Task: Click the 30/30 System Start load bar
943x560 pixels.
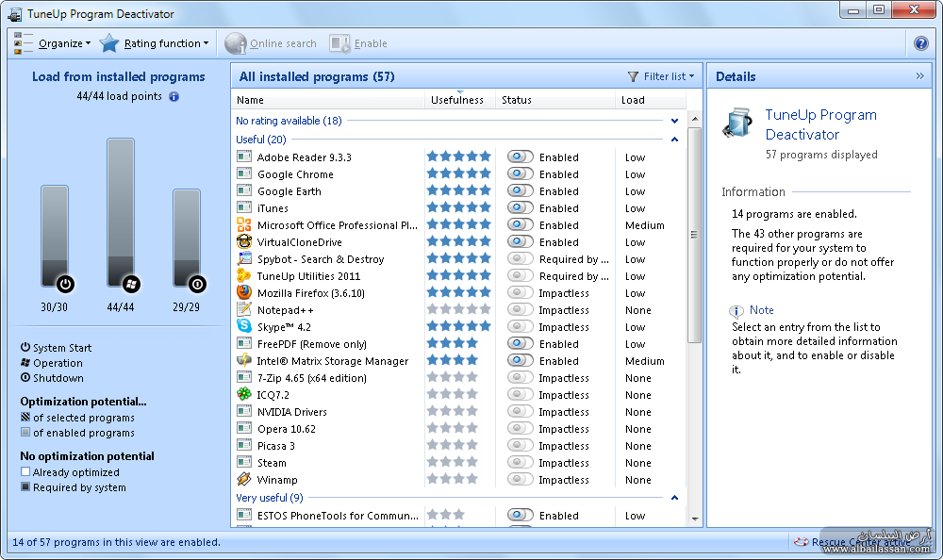Action: coord(55,237)
